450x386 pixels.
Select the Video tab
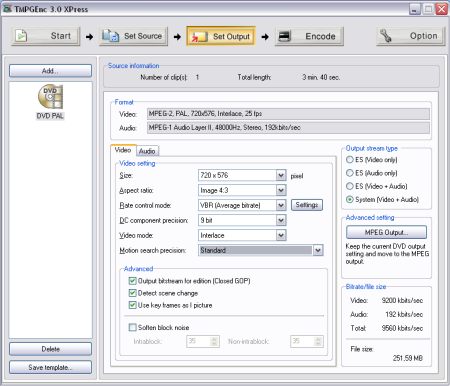tap(123, 150)
